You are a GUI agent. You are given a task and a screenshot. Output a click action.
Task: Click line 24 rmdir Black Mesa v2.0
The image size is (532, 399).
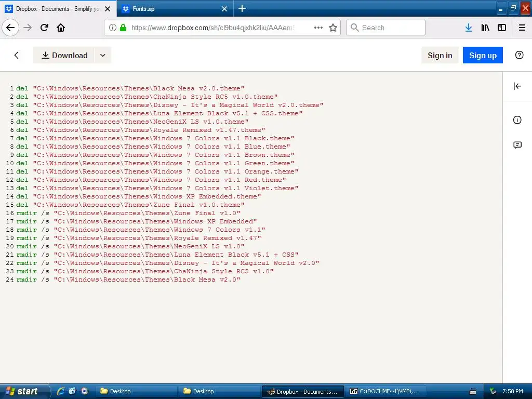[128, 280]
